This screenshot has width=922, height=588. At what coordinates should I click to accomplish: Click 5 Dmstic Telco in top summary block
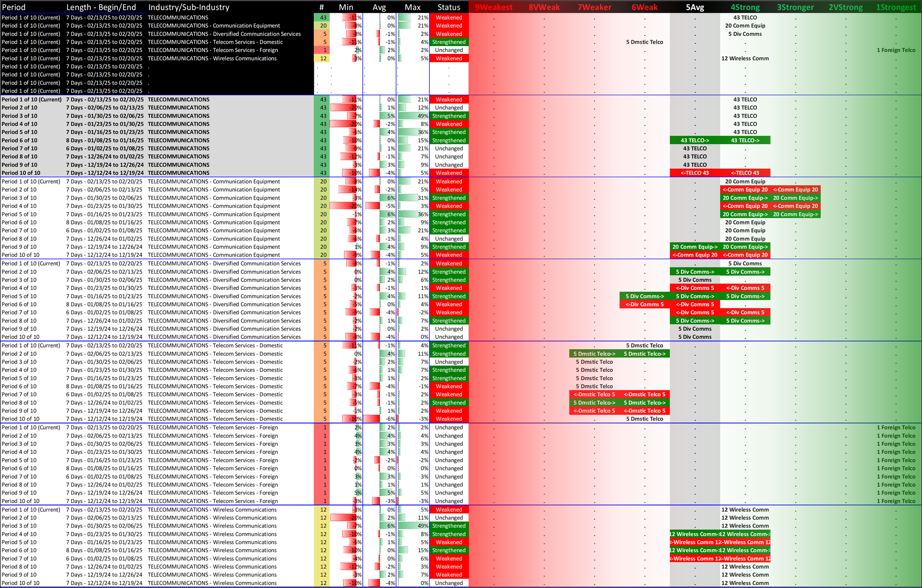644,42
